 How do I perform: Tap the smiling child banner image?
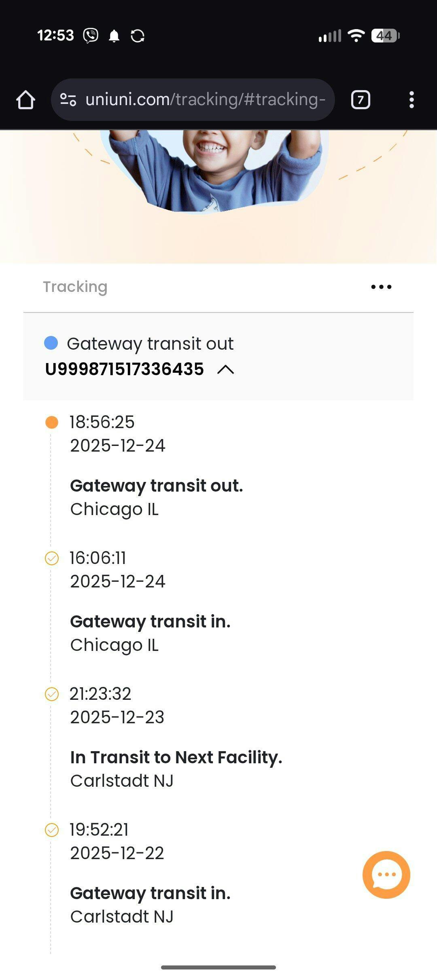[214, 170]
